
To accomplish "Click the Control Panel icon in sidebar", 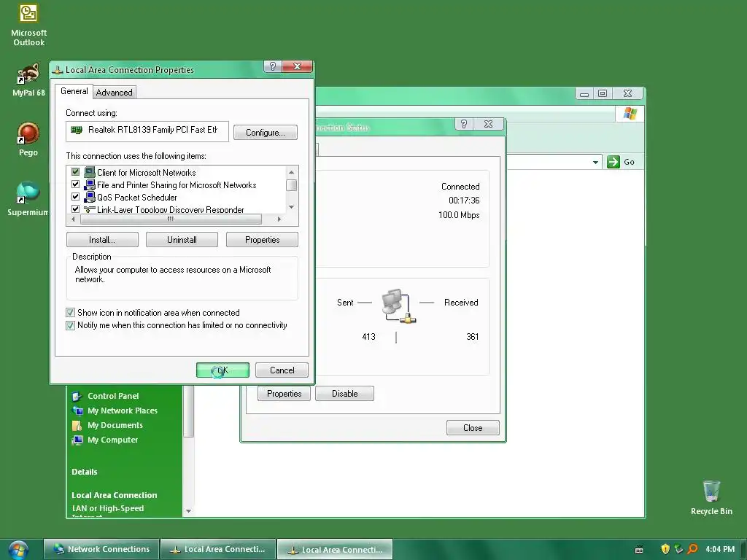I will click(77, 396).
